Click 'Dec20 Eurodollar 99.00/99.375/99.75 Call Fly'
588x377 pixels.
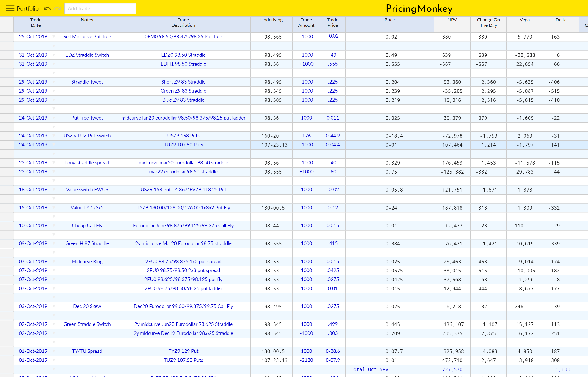coord(183,307)
